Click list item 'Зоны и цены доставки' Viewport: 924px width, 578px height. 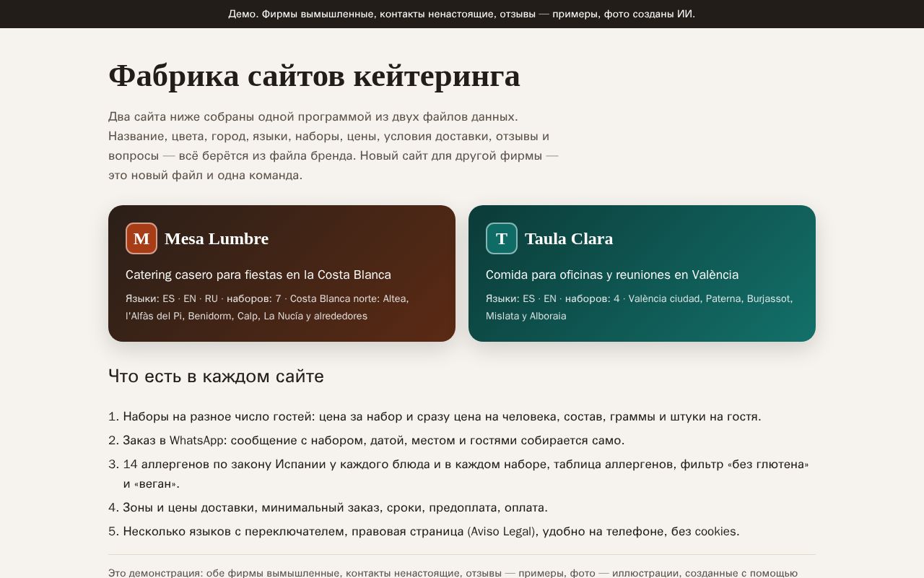(335, 507)
